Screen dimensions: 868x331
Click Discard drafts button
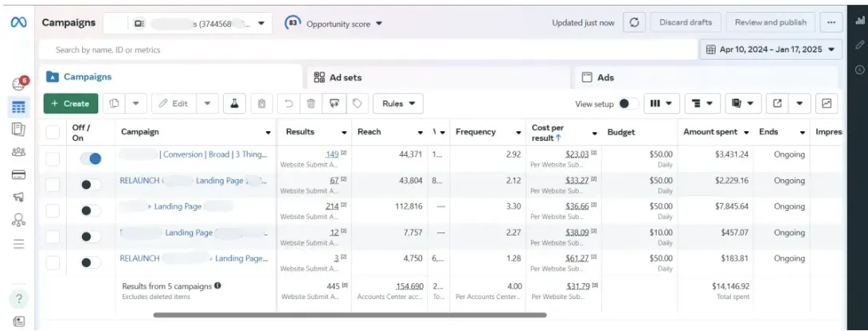[686, 23]
